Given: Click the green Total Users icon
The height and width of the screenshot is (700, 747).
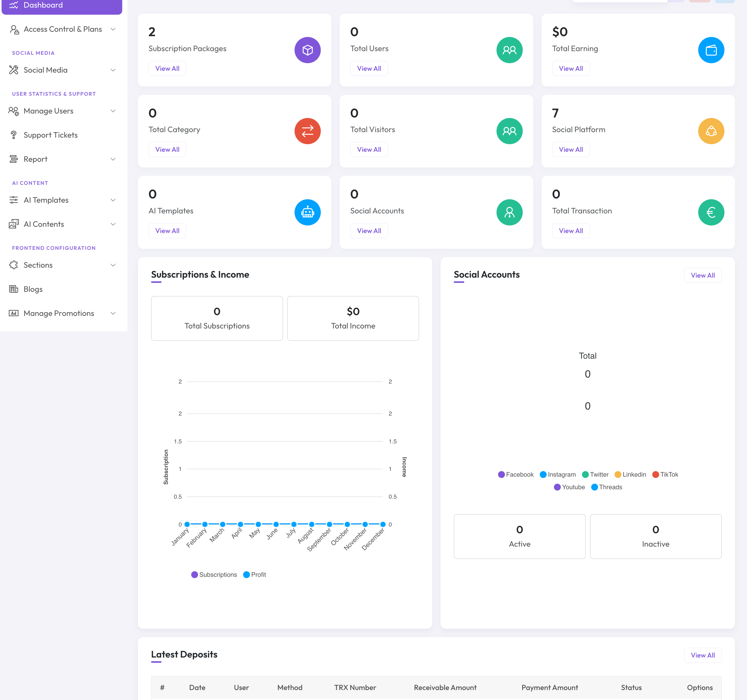Looking at the screenshot, I should (509, 50).
